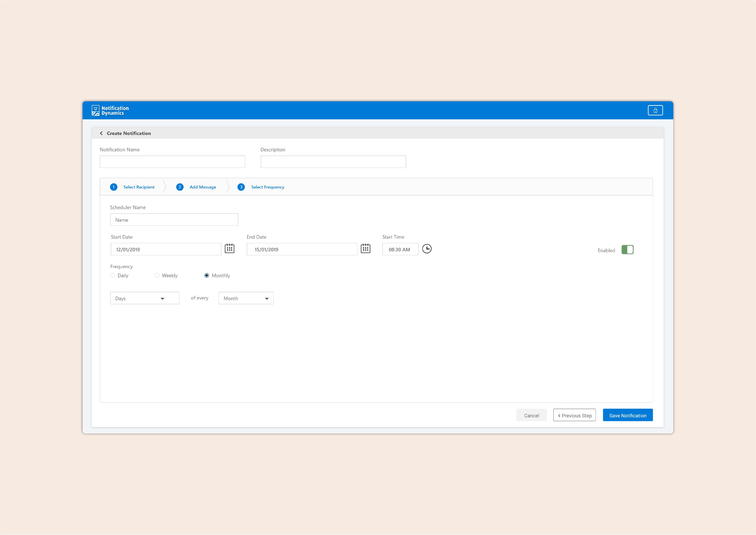Screen dimensions: 756x535
Task: Click the Start Time field 08:30 AM
Action: click(400, 249)
